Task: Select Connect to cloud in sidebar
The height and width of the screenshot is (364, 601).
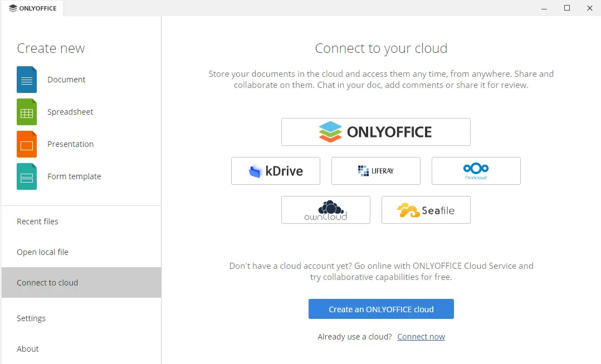Action: 47,283
